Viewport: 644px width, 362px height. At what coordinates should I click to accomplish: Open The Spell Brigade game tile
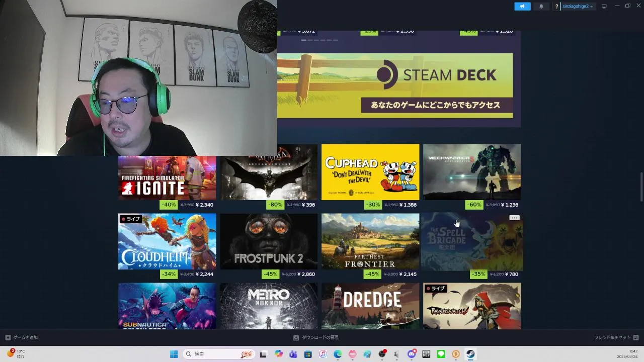pos(472,241)
